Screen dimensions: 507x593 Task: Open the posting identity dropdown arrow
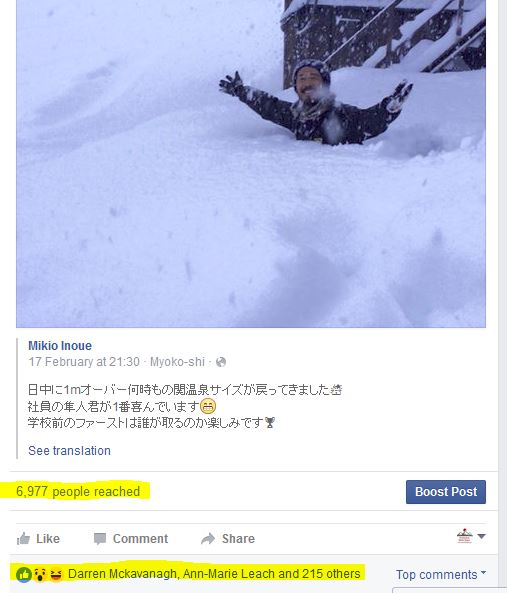[481, 536]
